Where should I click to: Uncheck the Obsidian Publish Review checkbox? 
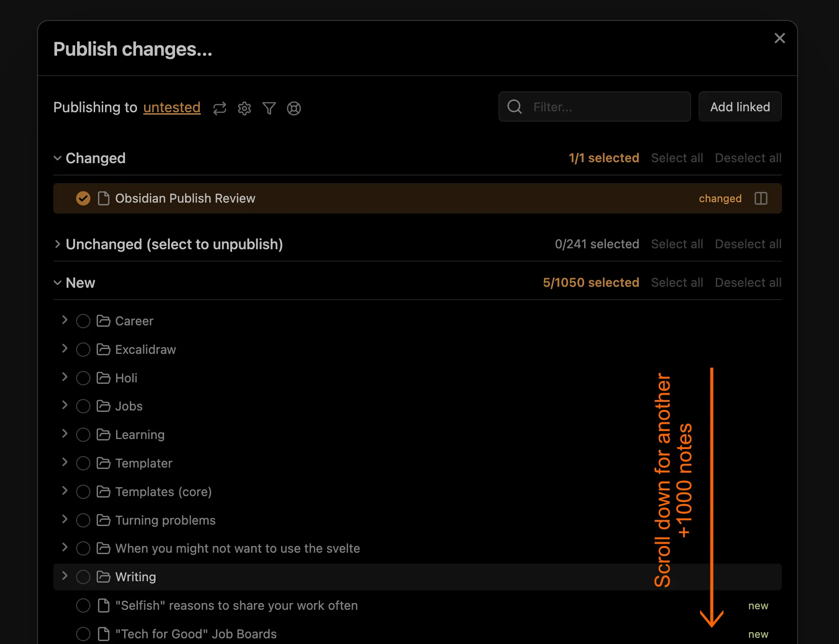pos(83,198)
